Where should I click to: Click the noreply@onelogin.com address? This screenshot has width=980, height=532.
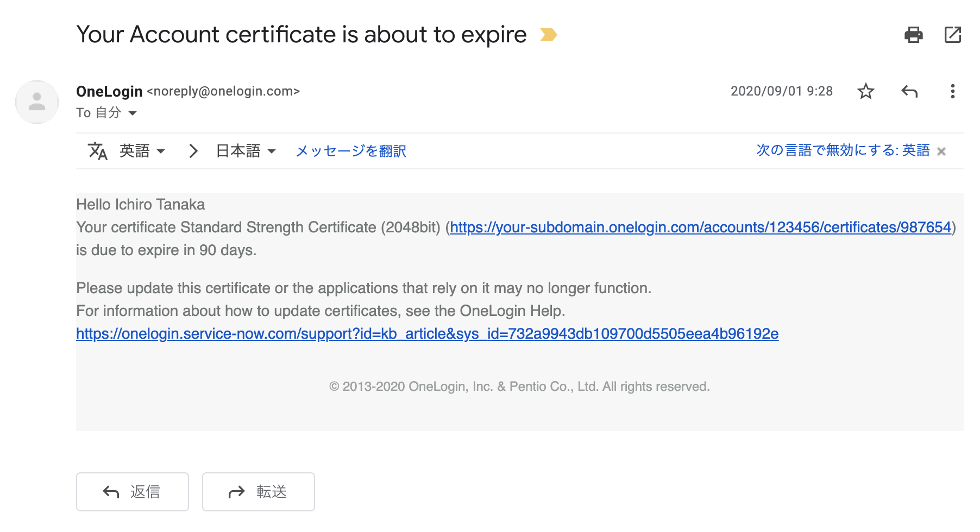(223, 91)
